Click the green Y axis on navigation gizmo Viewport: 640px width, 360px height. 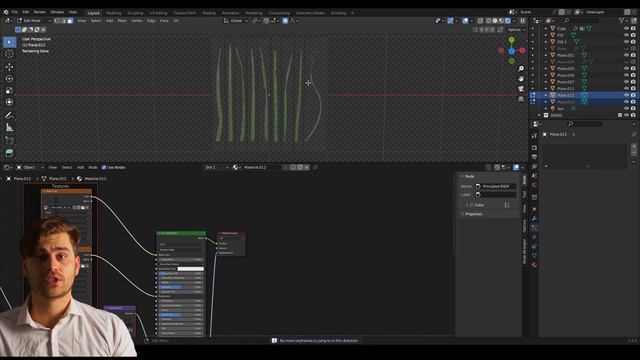click(511, 40)
